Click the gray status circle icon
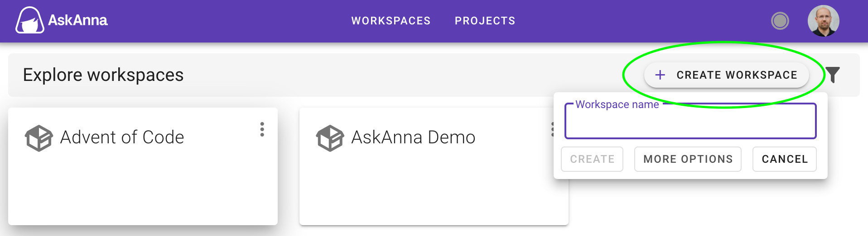Viewport: 868px width, 236px height. click(780, 21)
